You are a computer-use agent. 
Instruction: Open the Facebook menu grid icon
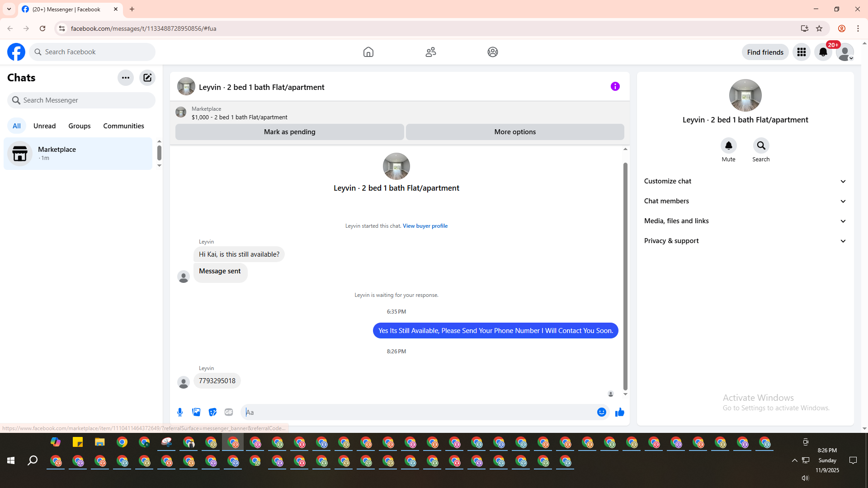[802, 52]
